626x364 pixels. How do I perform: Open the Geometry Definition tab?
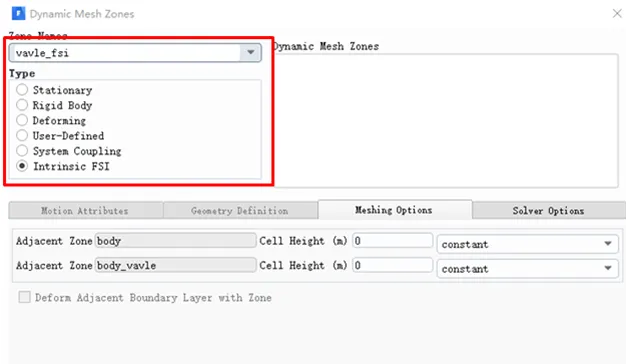coord(240,211)
